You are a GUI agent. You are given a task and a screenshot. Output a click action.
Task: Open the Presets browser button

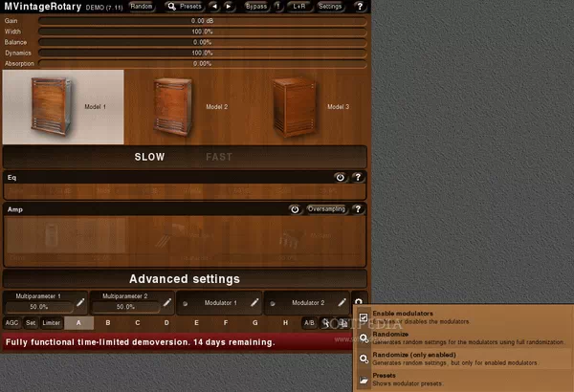click(x=186, y=7)
